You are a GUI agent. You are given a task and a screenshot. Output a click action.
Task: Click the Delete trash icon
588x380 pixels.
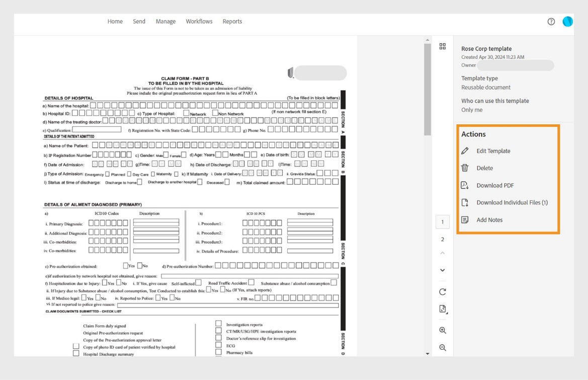464,168
